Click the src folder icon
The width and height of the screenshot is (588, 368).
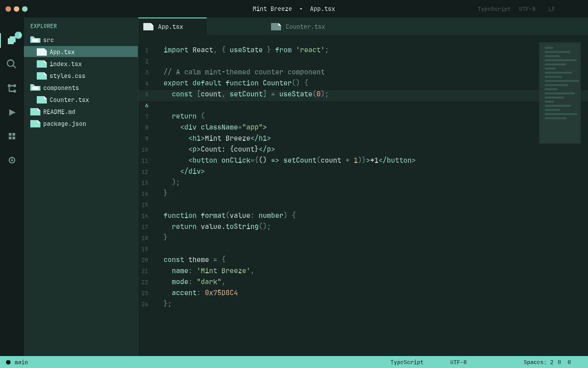[x=35, y=40]
